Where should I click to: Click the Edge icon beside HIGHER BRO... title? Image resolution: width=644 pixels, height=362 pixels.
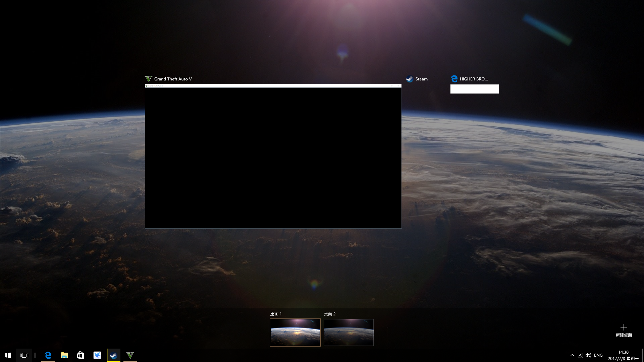[454, 79]
